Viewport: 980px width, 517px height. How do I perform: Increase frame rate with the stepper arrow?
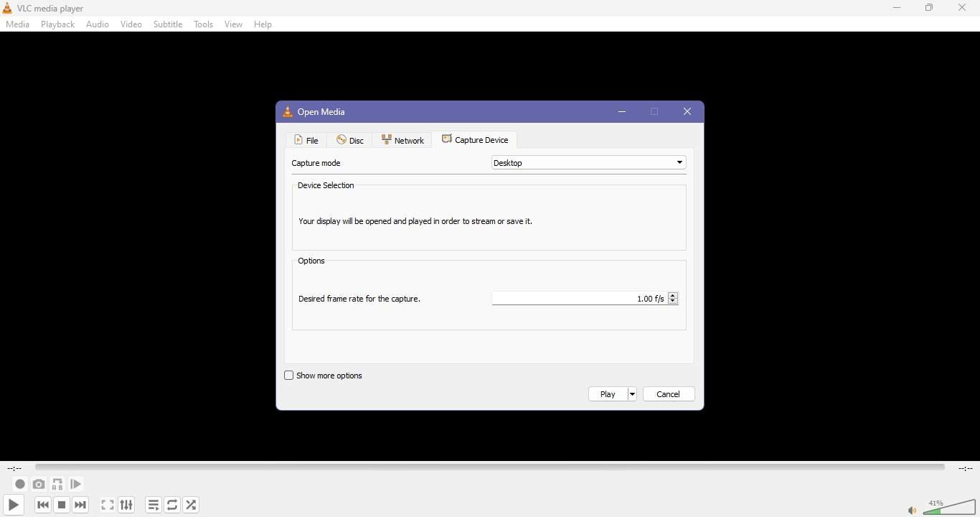(x=674, y=296)
